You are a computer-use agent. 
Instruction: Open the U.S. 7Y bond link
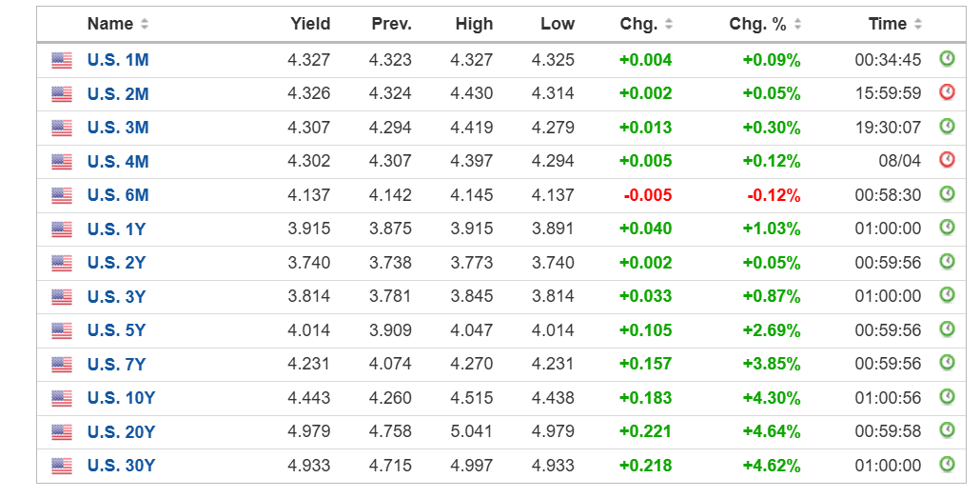116,364
